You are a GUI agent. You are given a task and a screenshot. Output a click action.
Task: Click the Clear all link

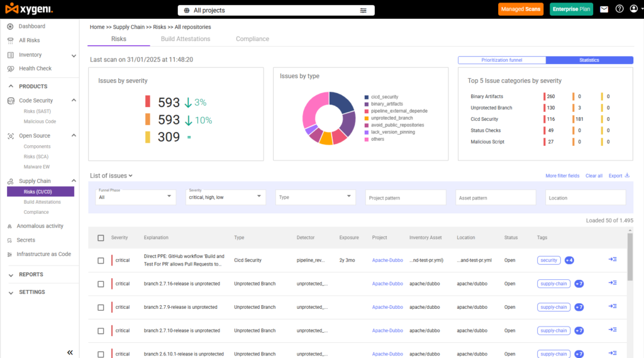(594, 176)
